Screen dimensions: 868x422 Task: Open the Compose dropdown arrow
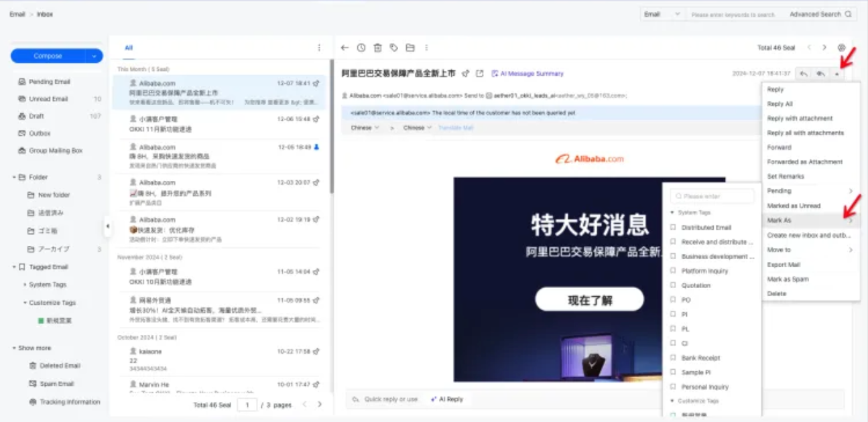point(95,56)
